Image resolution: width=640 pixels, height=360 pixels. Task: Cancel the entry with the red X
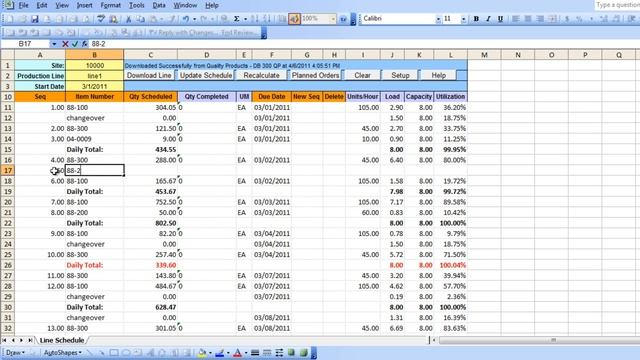point(65,44)
